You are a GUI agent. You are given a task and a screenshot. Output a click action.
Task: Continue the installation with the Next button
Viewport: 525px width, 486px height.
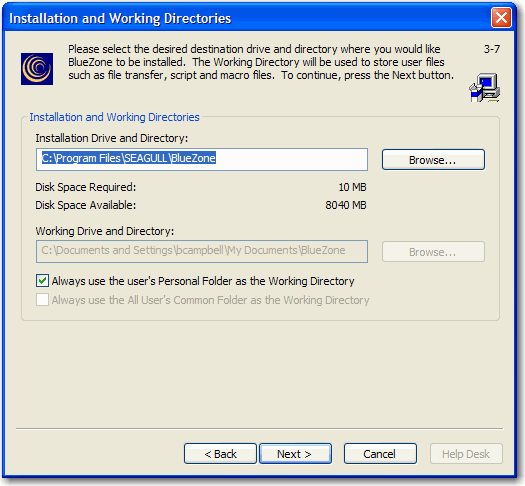pyautogui.click(x=296, y=454)
